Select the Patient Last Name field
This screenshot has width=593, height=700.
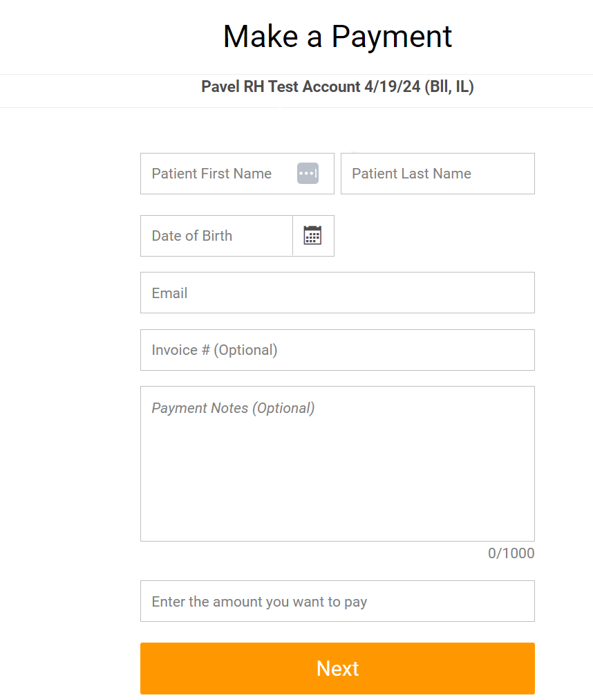coord(437,174)
